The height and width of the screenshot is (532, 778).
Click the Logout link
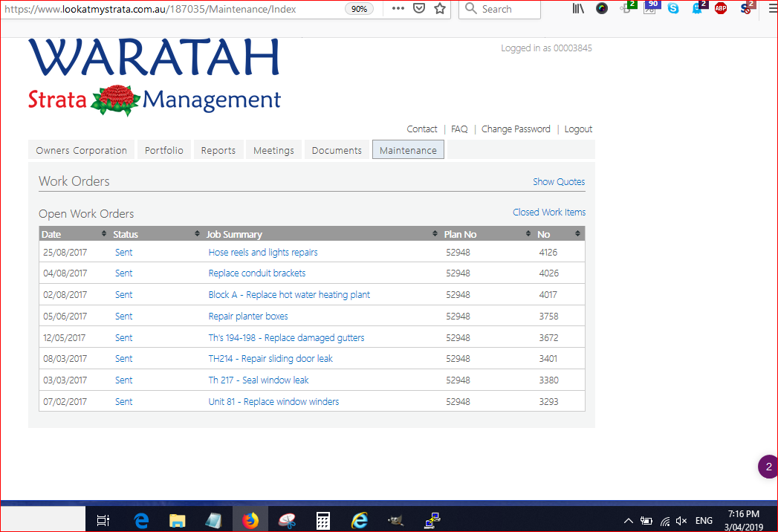[x=578, y=129]
